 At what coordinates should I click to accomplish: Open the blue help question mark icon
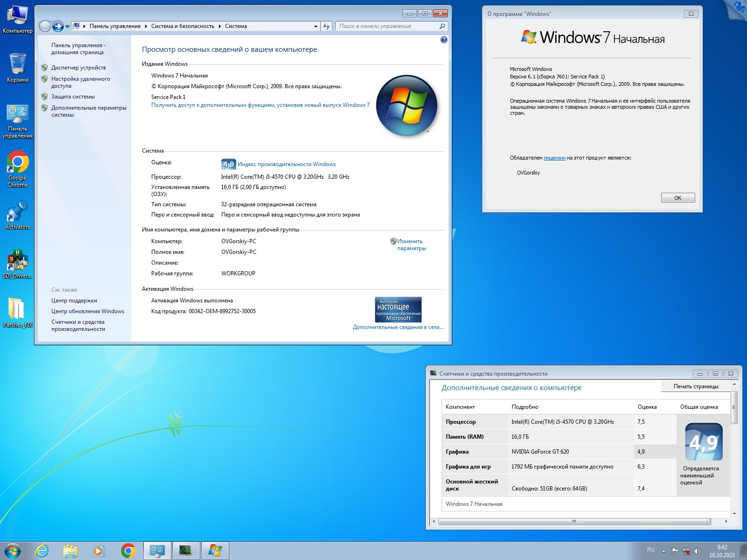(444, 40)
